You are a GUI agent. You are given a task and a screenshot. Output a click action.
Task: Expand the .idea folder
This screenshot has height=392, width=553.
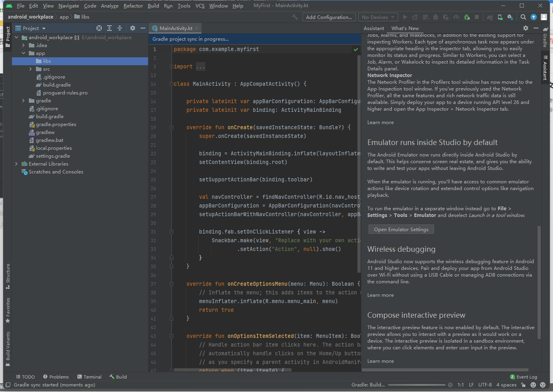pos(24,45)
